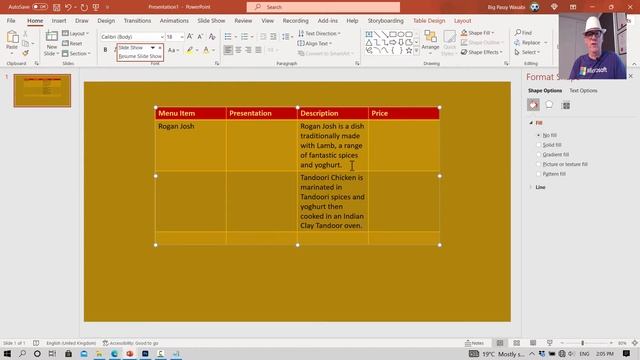Open the Fill & Line paint bucket tab

(533, 105)
